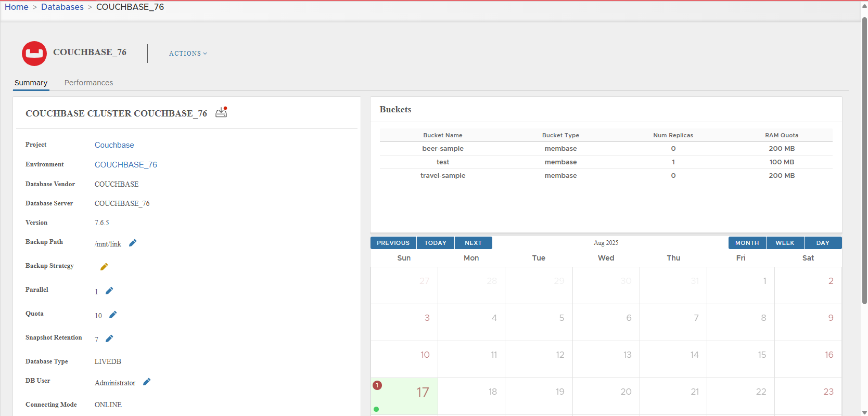Switch calendar to MONTH view
The width and height of the screenshot is (868, 416).
point(747,243)
